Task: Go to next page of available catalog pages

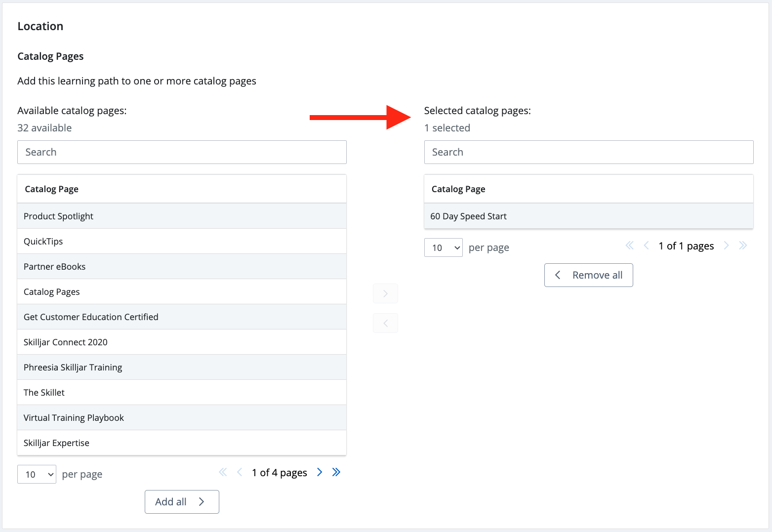Action: point(320,472)
